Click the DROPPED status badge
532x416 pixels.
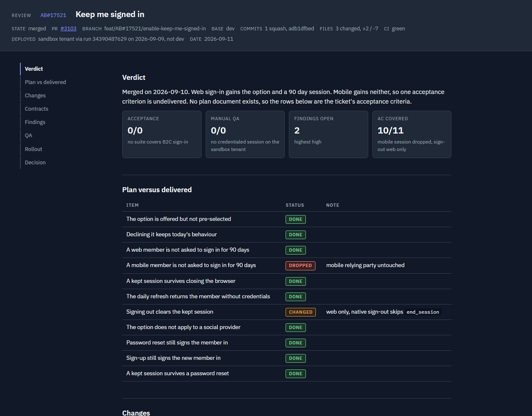tap(300, 265)
